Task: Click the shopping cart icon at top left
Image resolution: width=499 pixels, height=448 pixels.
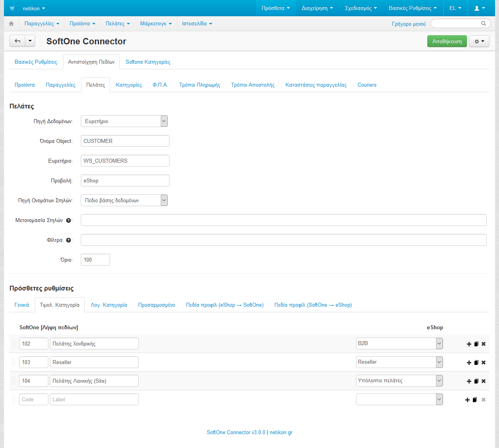Action: tap(13, 8)
